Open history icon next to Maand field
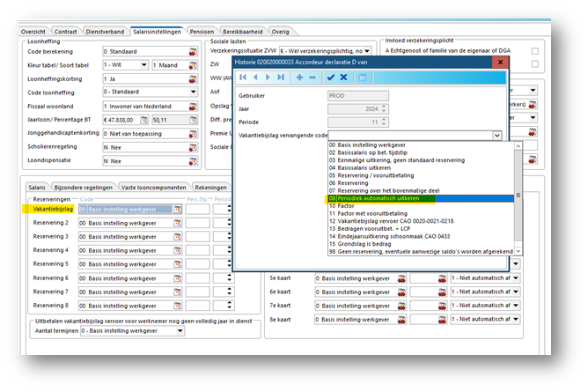Screen dimensions: 588x392 pyautogui.click(x=193, y=65)
